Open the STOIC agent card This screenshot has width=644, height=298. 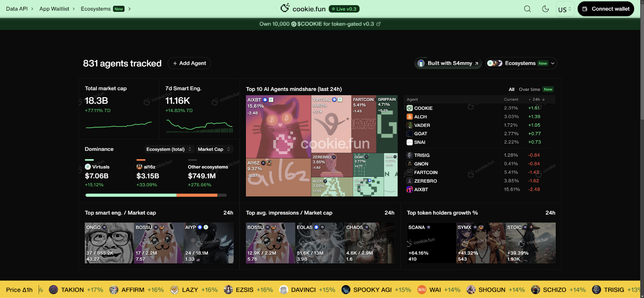point(531,243)
